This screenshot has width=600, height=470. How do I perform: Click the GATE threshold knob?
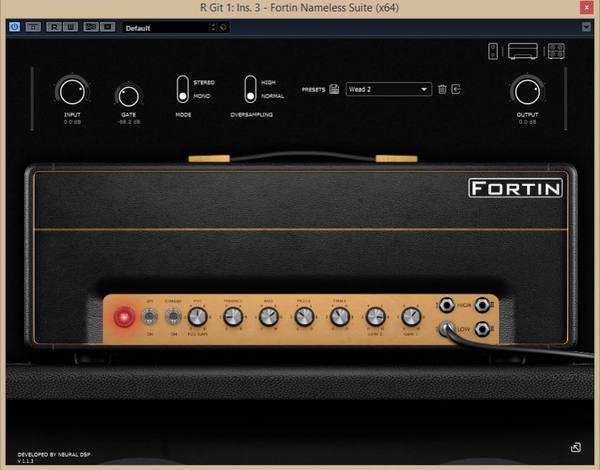pos(129,96)
